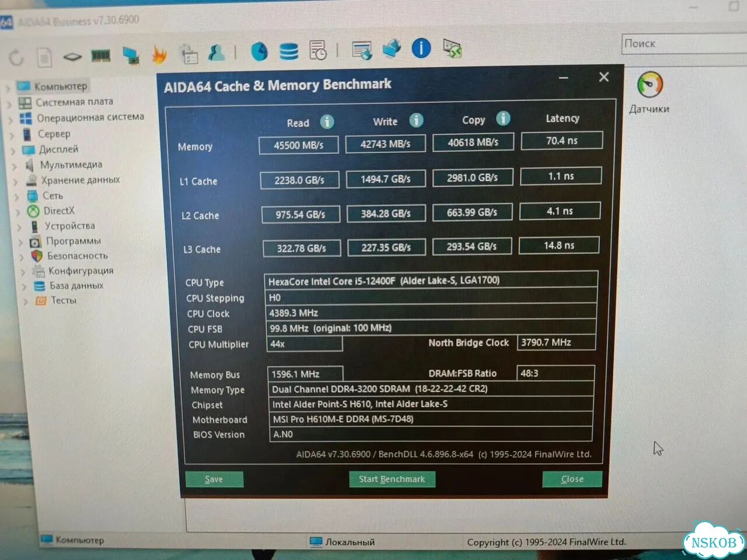Click the info icon next to Read
Screen dimensions: 747x560
(x=327, y=121)
